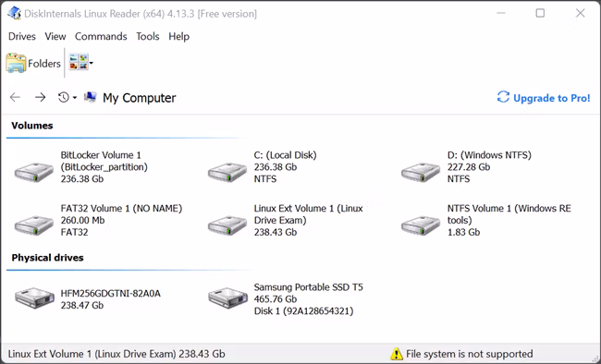
Task: Click the HFM256GDGTNI-82A0A label
Action: pos(111,294)
